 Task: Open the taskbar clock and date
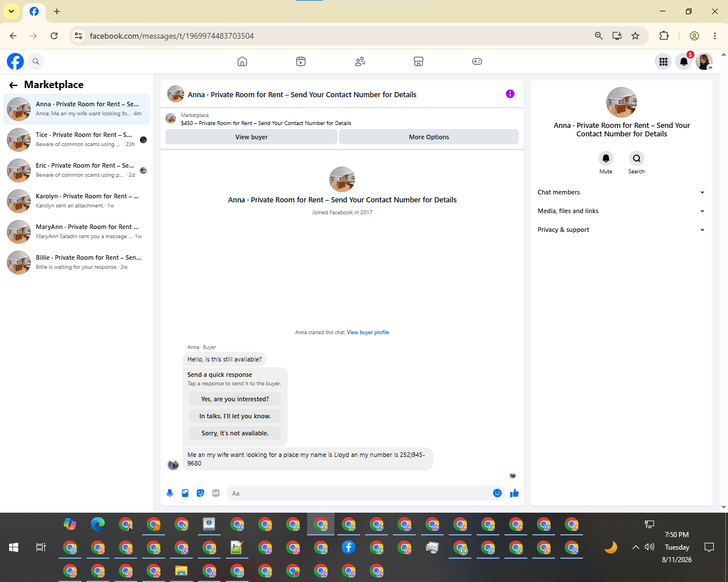(x=677, y=547)
